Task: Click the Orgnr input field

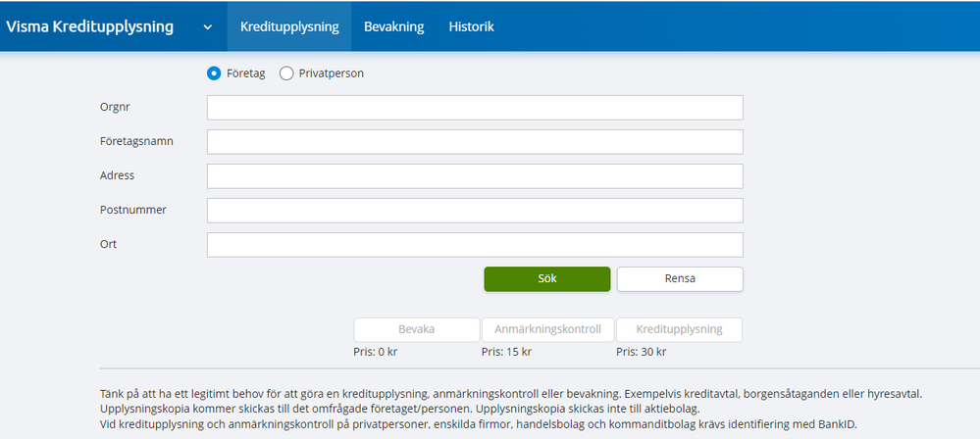Action: 475,108
